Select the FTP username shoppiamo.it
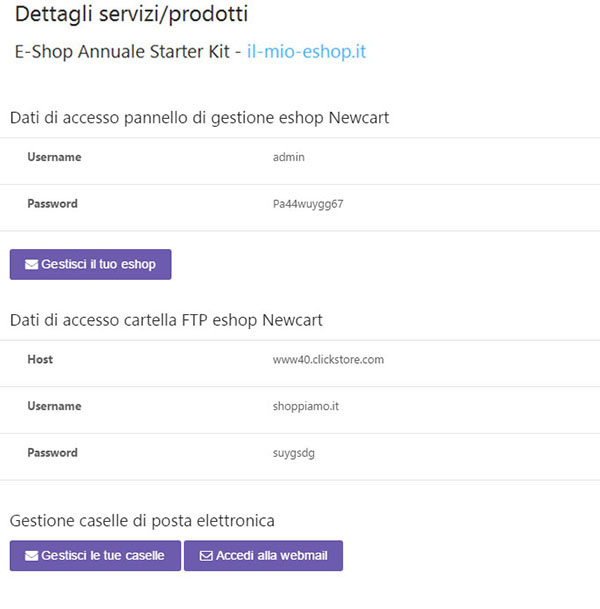This screenshot has height=609, width=600. [x=306, y=406]
